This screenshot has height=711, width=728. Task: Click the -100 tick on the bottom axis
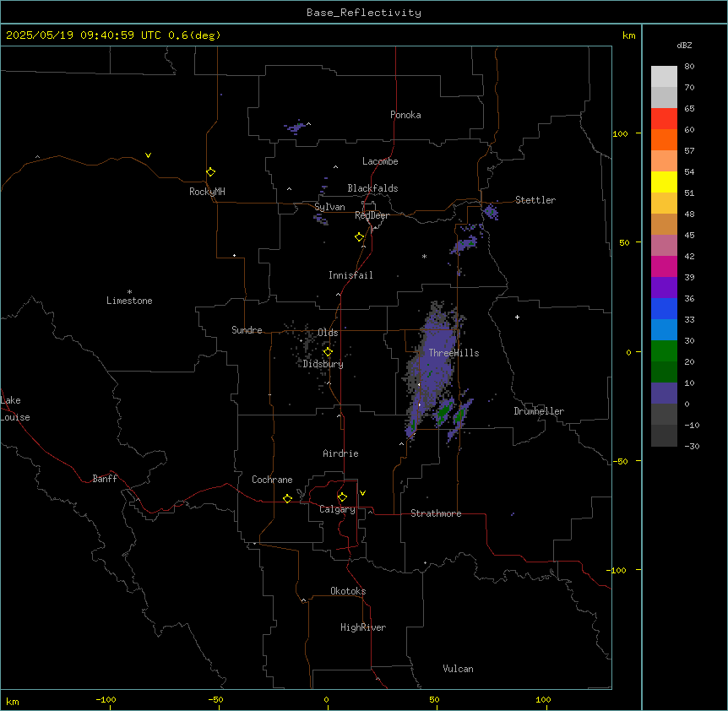pyautogui.click(x=106, y=700)
